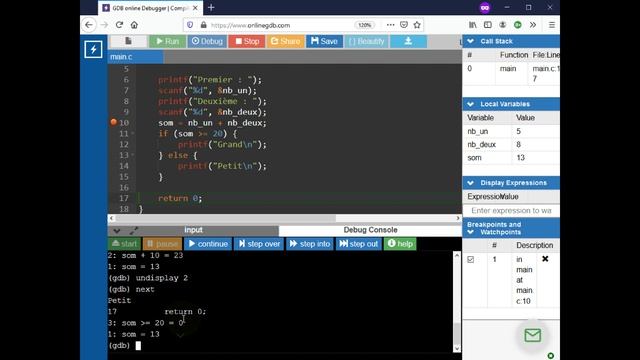The width and height of the screenshot is (640, 360).
Task: Select the nb_un variable row
Action: pyautogui.click(x=511, y=131)
